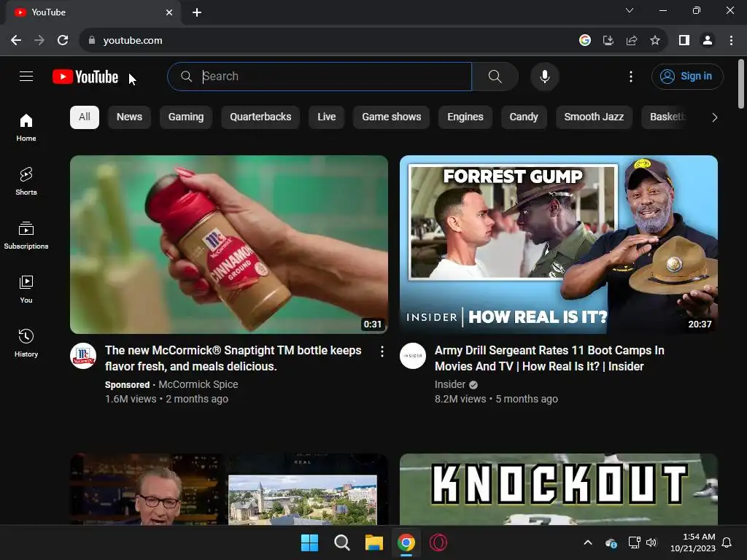Start voice search with microphone icon
This screenshot has width=747, height=560.
(544, 76)
